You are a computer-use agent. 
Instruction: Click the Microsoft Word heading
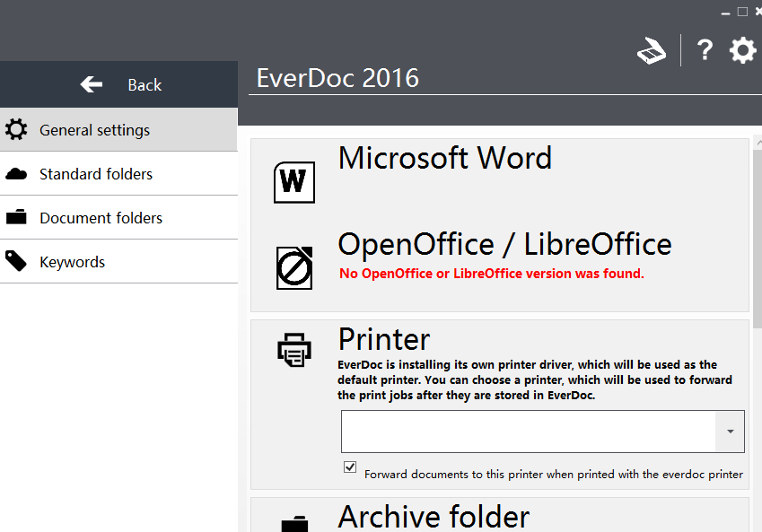click(x=444, y=159)
